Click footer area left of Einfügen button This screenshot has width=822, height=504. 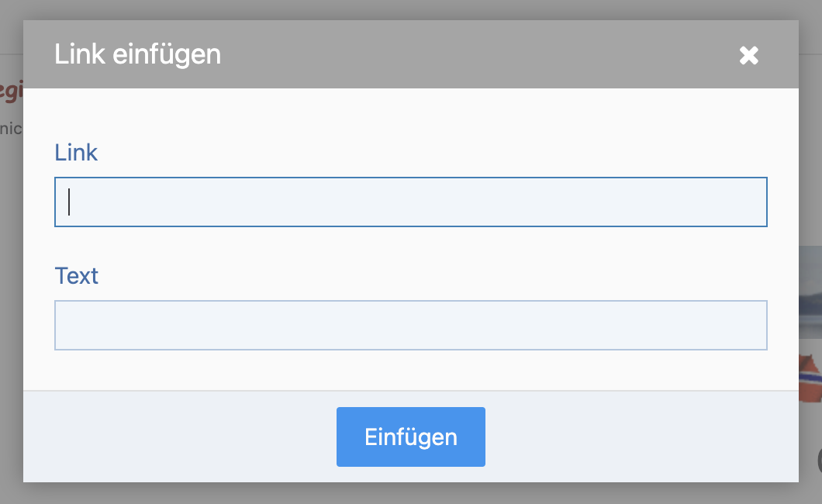coord(178,437)
